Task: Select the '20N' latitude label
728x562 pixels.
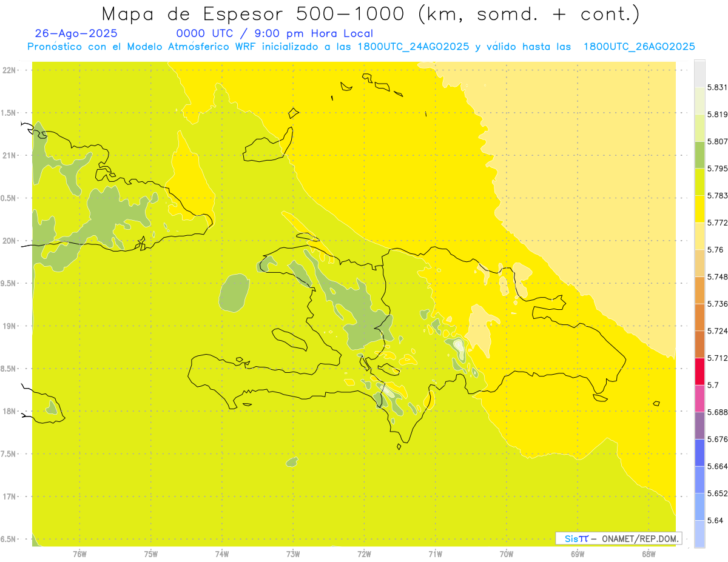Action: (9, 241)
